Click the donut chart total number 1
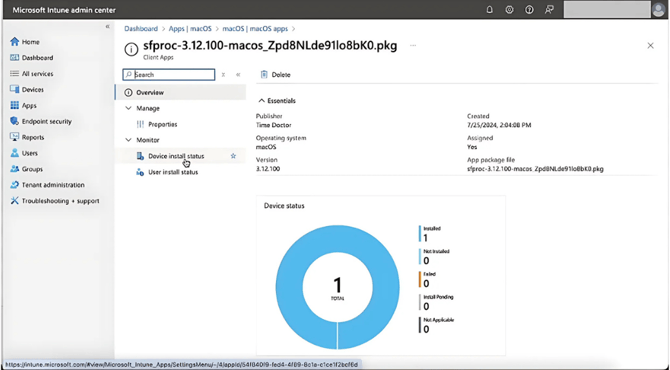 coord(338,285)
